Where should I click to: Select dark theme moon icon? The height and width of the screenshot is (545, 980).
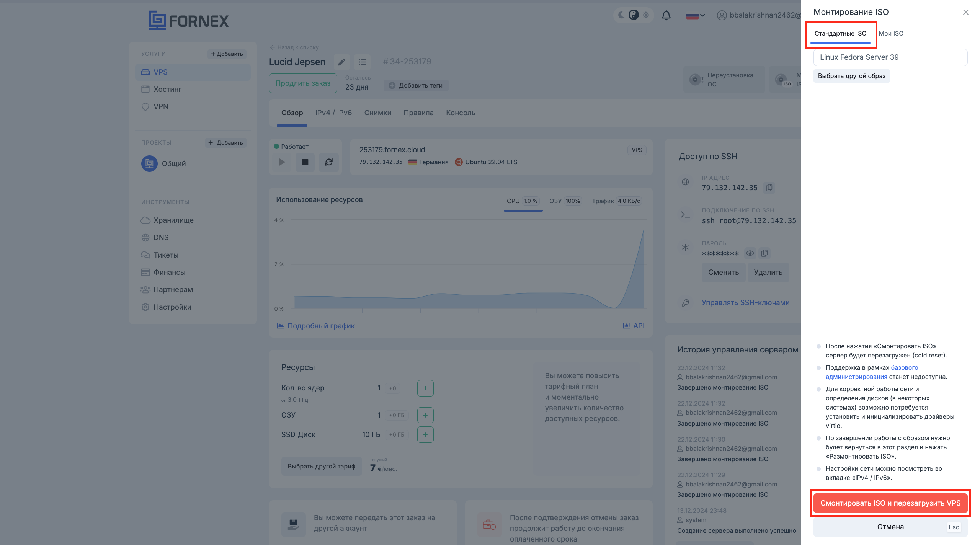621,15
